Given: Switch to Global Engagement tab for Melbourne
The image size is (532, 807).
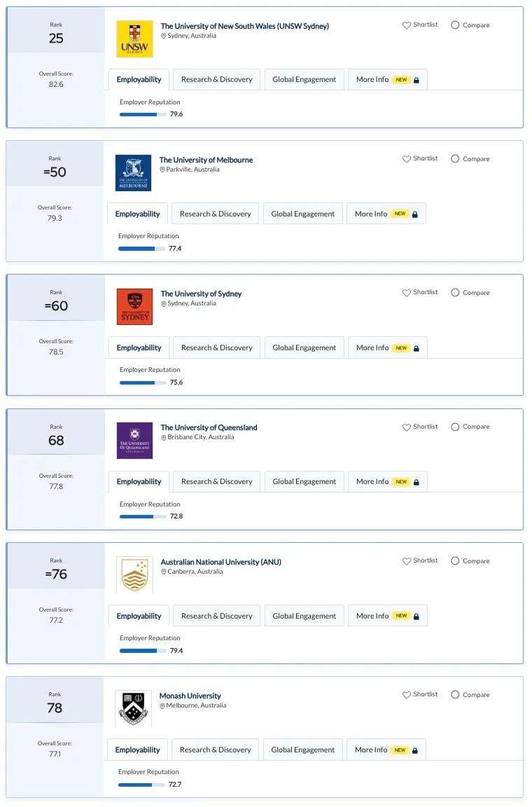Looking at the screenshot, I should [302, 214].
